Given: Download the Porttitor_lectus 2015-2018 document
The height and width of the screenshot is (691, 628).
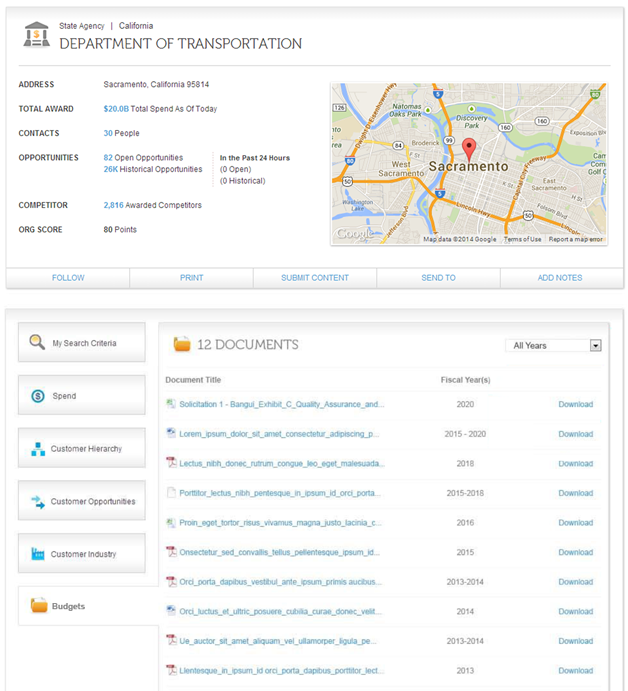Looking at the screenshot, I should [x=576, y=493].
